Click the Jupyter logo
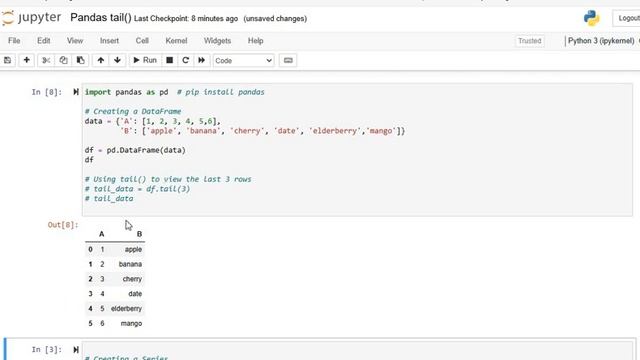This screenshot has width=640, height=360. (x=31, y=18)
